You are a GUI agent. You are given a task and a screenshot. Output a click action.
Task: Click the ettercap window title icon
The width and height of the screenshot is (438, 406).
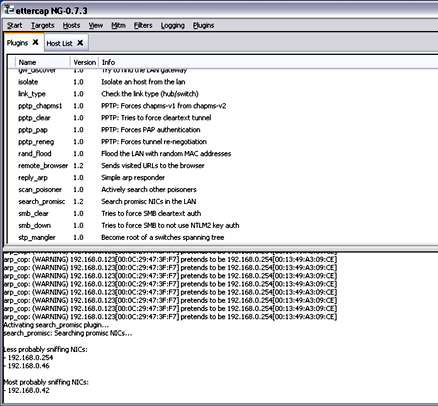pos(9,9)
